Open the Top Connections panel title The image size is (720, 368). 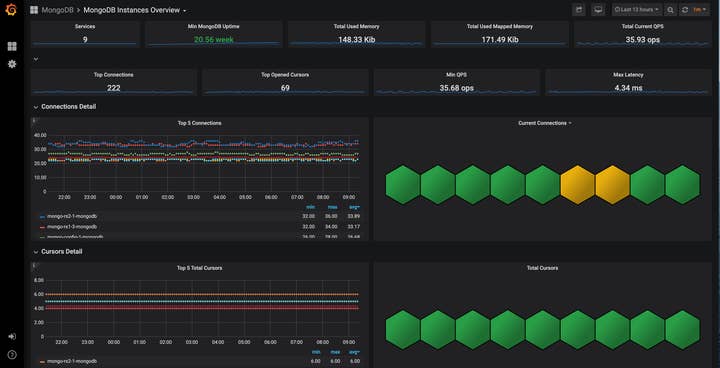(x=113, y=75)
